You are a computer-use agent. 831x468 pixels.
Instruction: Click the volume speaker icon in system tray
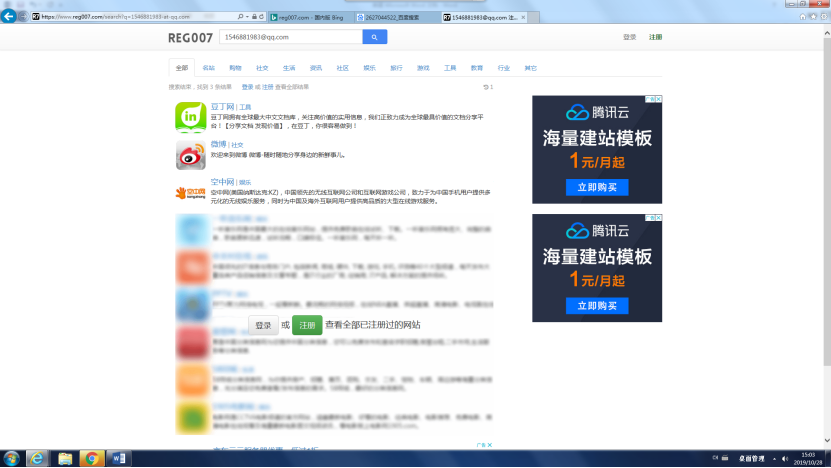tap(785, 459)
